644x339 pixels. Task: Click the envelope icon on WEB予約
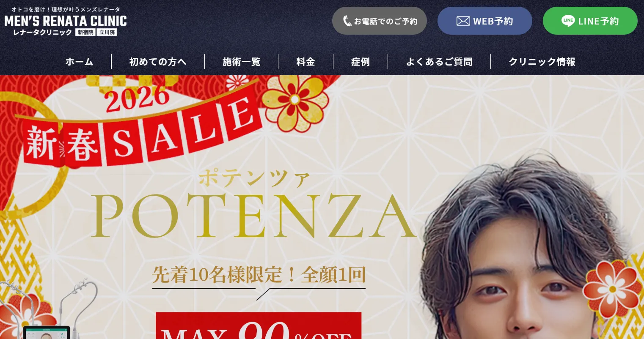(x=463, y=21)
